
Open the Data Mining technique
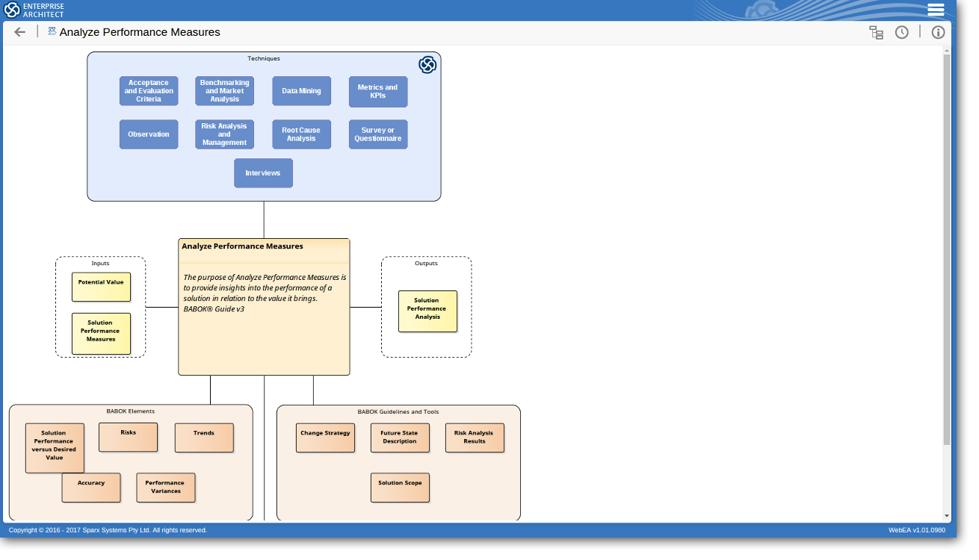[301, 91]
